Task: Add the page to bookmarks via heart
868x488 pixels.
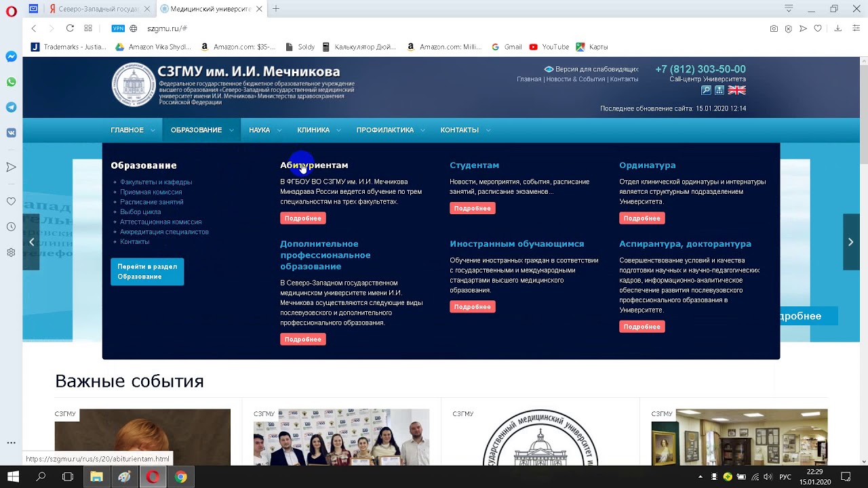Action: 818,28
